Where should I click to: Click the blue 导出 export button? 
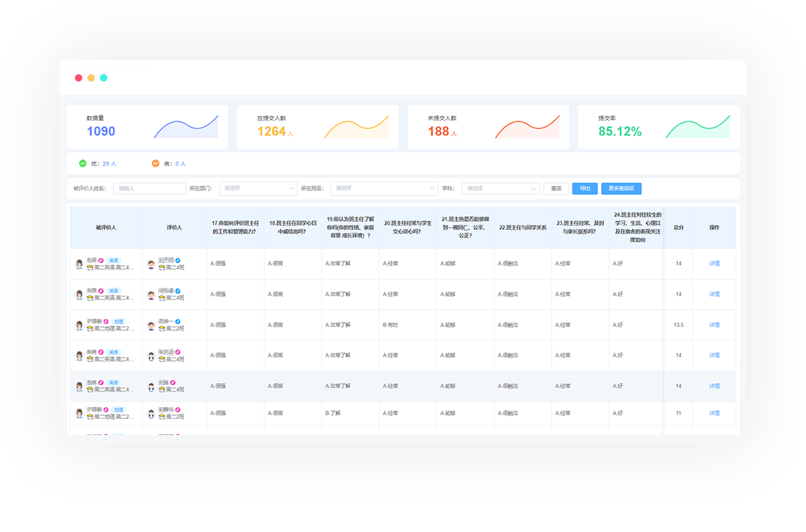(585, 189)
